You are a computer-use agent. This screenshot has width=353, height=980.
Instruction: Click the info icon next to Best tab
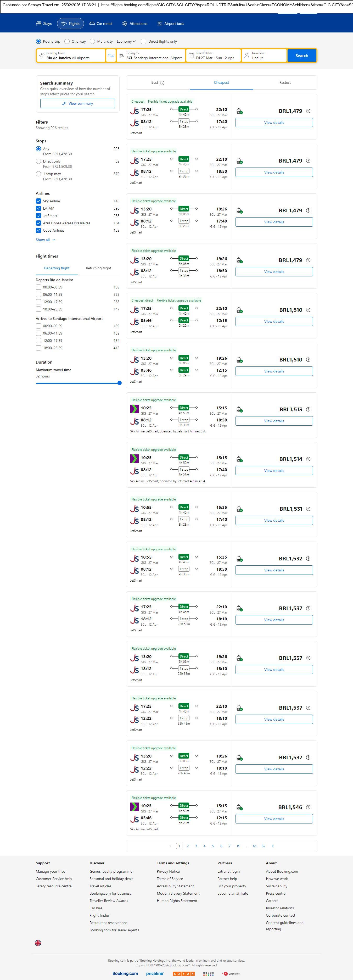[x=163, y=83]
